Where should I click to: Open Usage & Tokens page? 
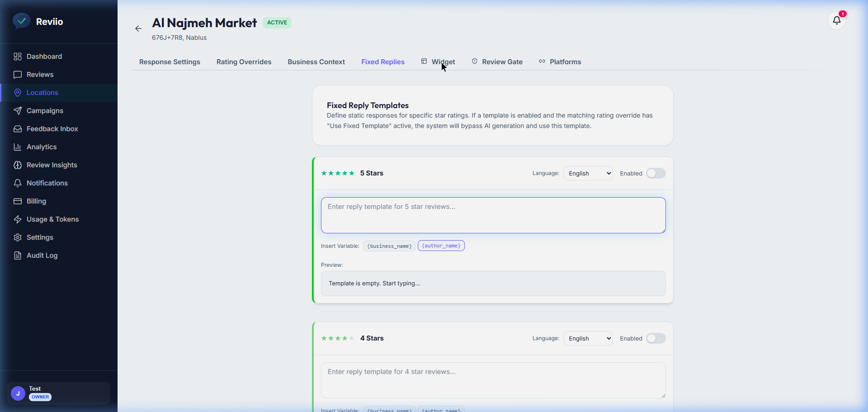(59, 219)
